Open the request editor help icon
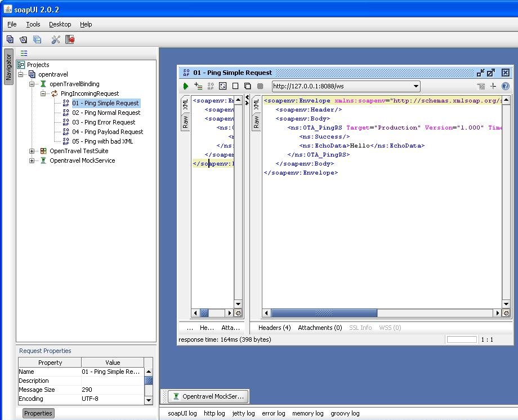This screenshot has width=518, height=420. tap(506, 86)
